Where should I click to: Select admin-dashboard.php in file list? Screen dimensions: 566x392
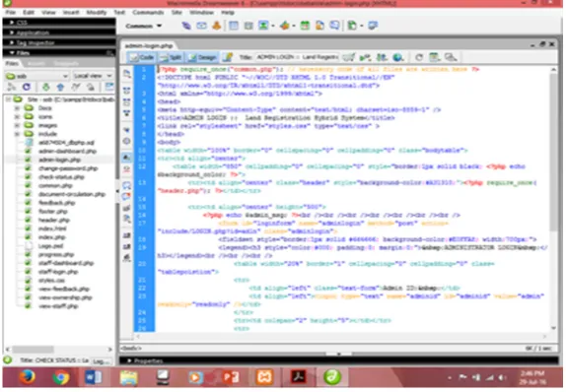(67, 151)
